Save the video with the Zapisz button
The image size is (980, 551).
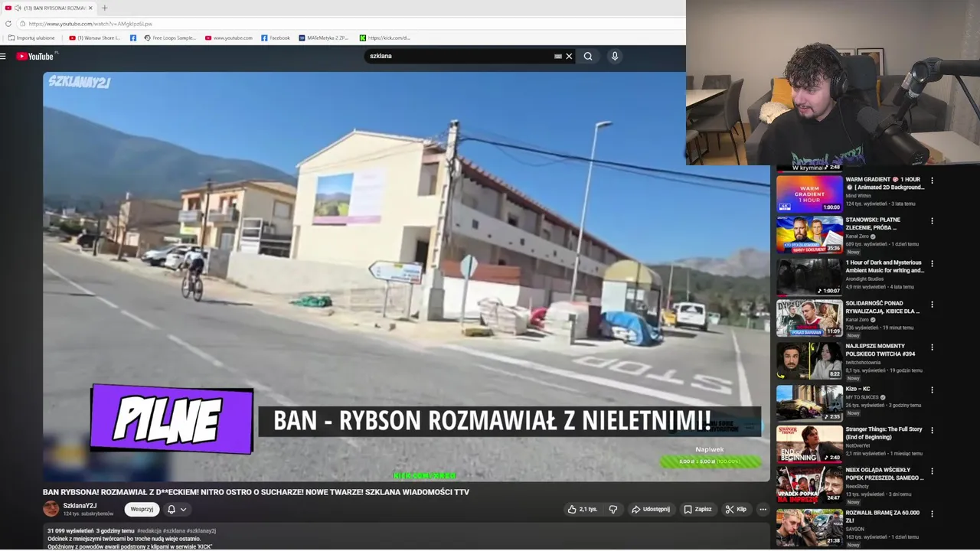697,509
